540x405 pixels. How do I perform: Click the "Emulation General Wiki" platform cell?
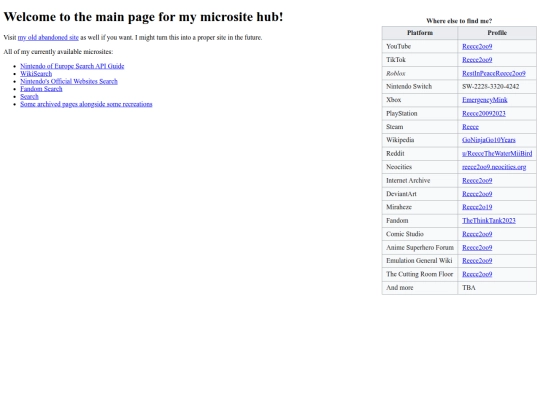pos(420,261)
